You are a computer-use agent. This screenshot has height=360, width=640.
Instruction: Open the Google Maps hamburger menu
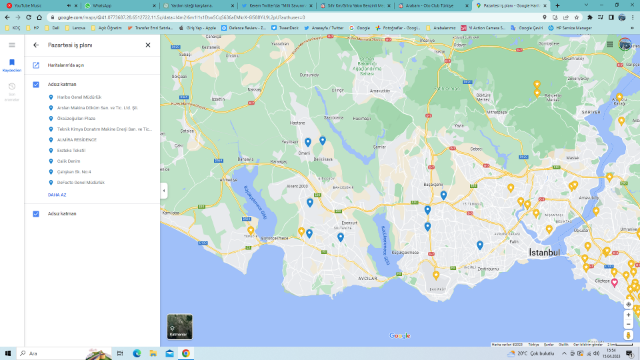pos(12,45)
